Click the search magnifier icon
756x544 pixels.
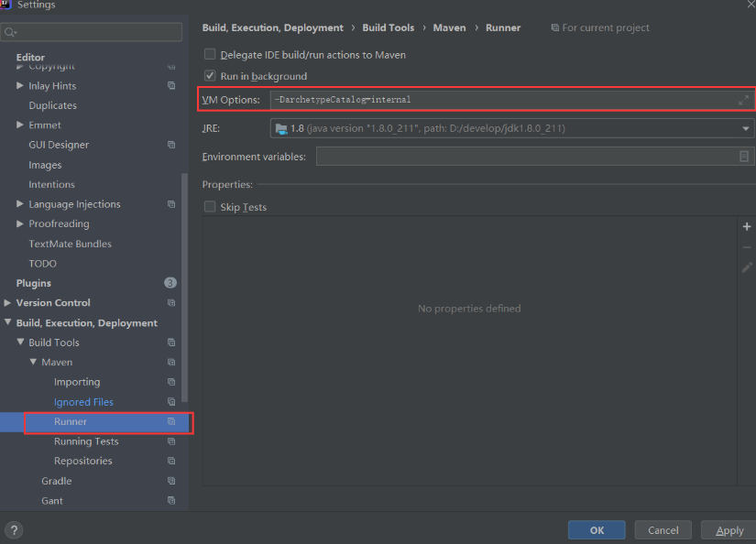coord(10,32)
